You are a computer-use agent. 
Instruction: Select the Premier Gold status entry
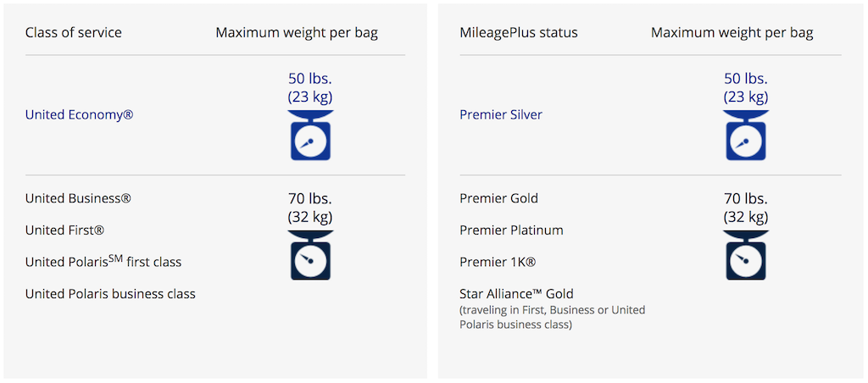point(498,198)
